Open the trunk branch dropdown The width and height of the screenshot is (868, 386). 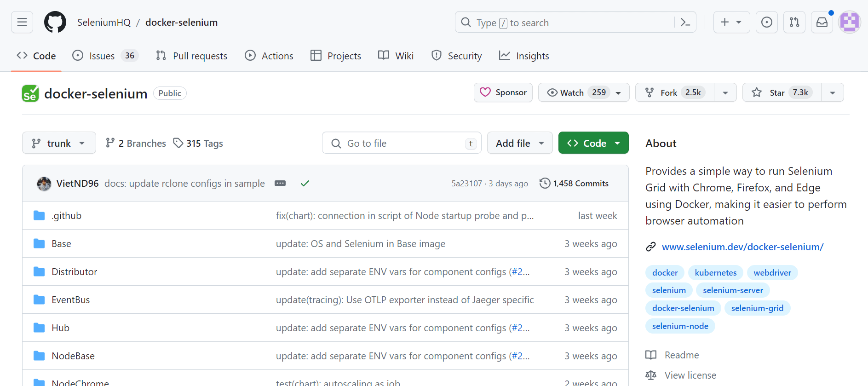59,143
